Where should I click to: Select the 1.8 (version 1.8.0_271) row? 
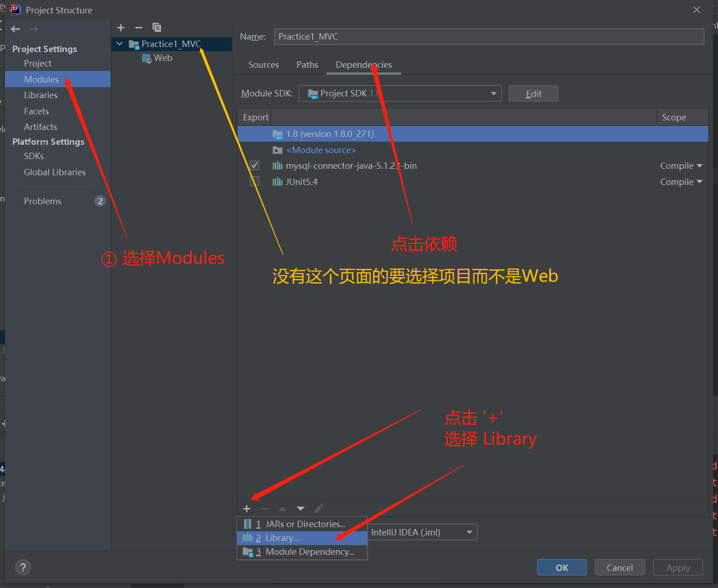[473, 134]
